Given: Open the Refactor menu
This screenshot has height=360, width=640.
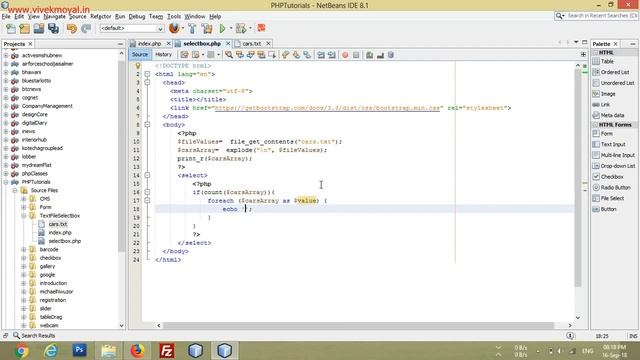Looking at the screenshot, I should pos(100,16).
